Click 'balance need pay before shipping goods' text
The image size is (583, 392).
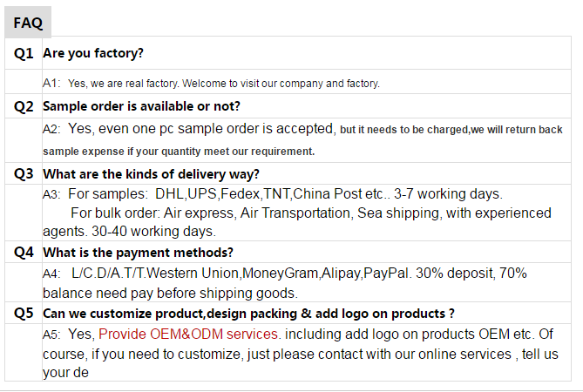170,294
